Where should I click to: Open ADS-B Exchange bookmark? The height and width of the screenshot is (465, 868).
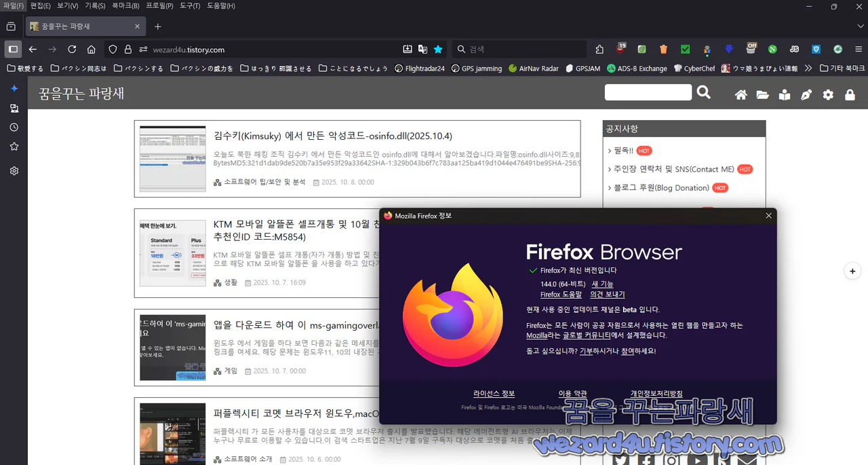tap(637, 69)
